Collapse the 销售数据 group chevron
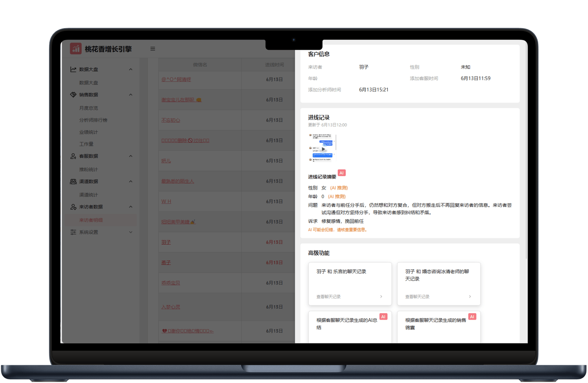Image resolution: width=588 pixels, height=383 pixels. pyautogui.click(x=131, y=95)
